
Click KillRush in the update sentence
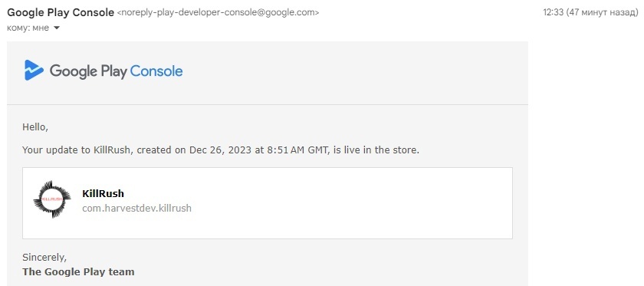pyautogui.click(x=113, y=150)
